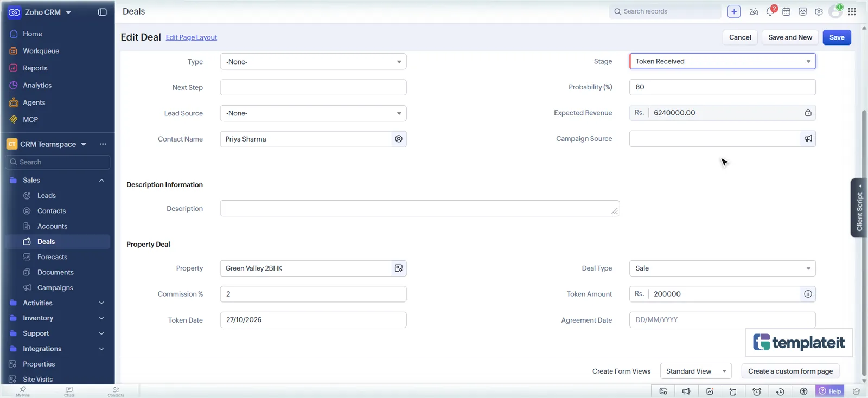Click the Cancel button
868x398 pixels.
(740, 37)
